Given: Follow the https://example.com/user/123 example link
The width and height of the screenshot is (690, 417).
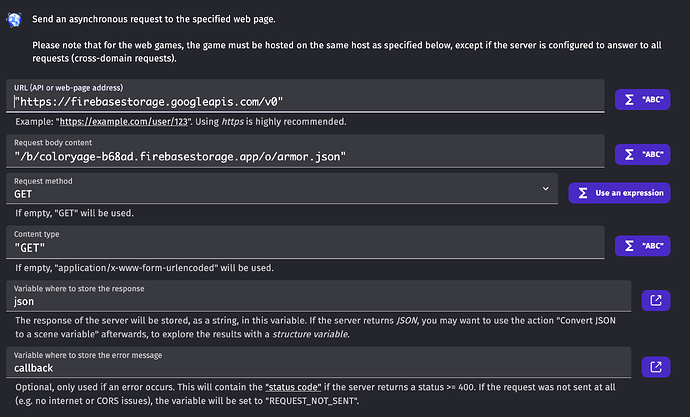Looking at the screenshot, I should [x=124, y=122].
